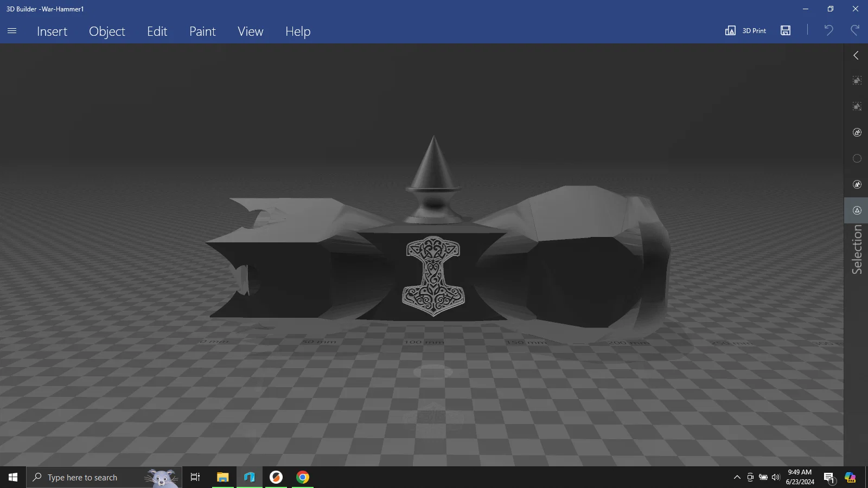
Task: Close the 3D Builder window
Action: click(856, 9)
